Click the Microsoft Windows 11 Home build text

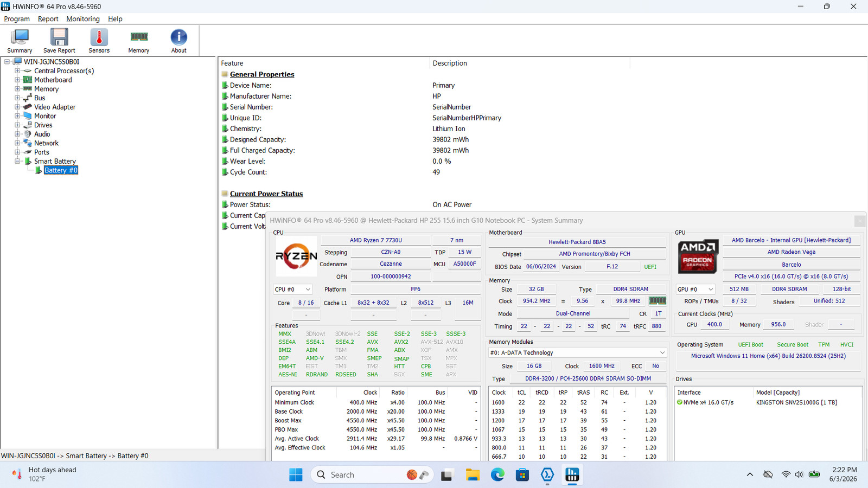(x=768, y=356)
